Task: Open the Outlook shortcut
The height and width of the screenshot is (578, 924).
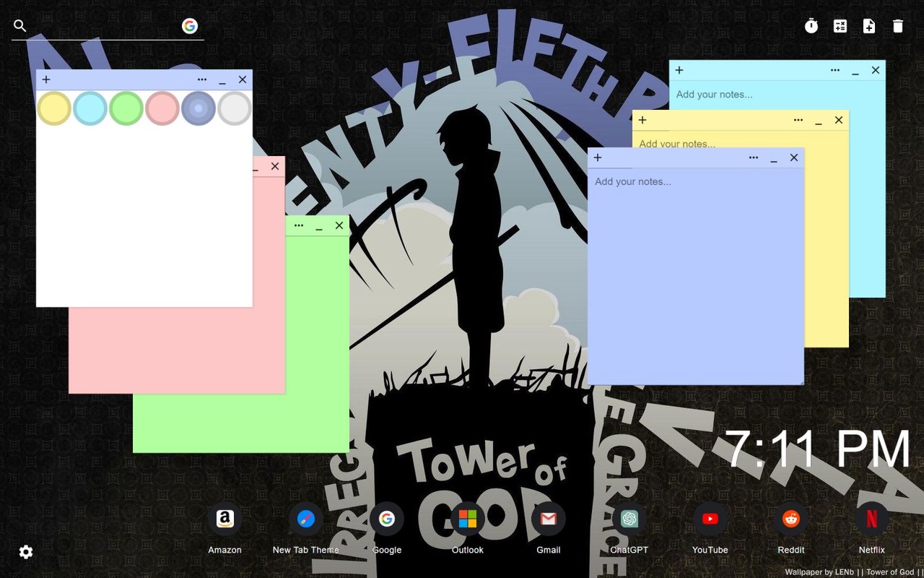Action: point(468,519)
